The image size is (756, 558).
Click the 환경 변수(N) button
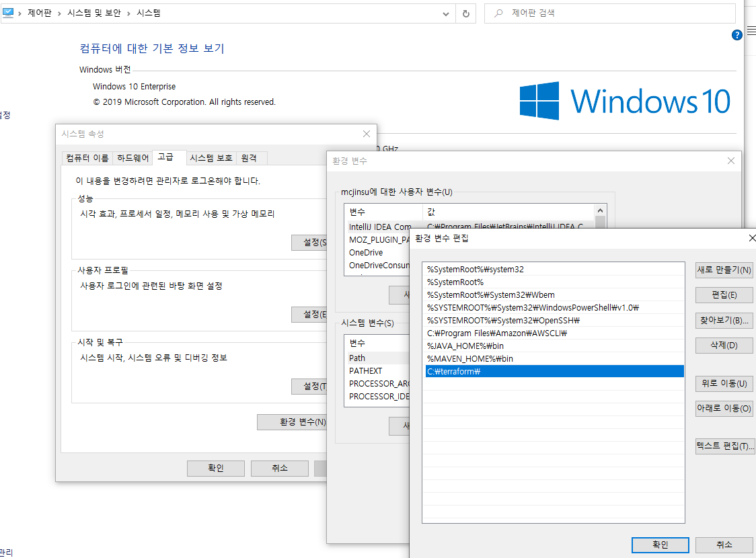point(293,422)
